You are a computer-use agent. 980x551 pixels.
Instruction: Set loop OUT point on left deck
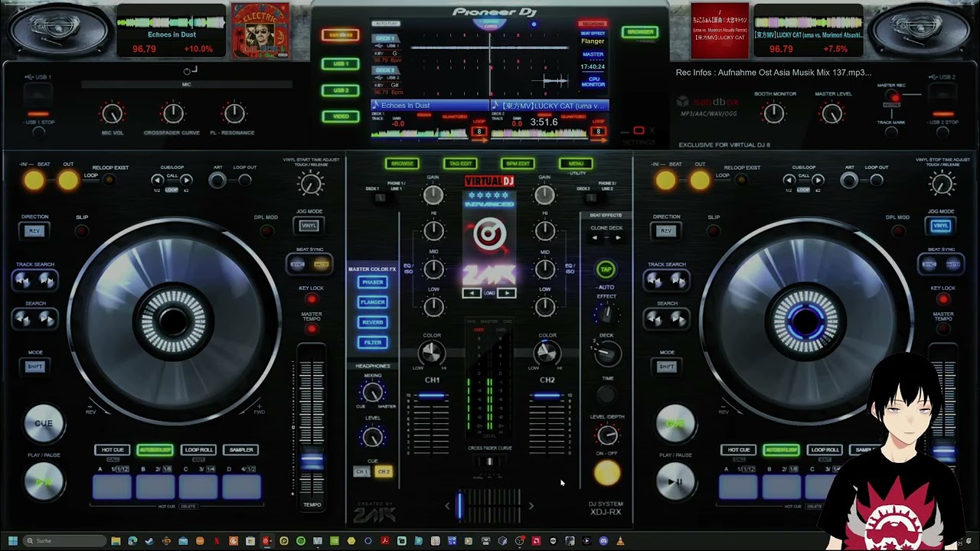68,180
